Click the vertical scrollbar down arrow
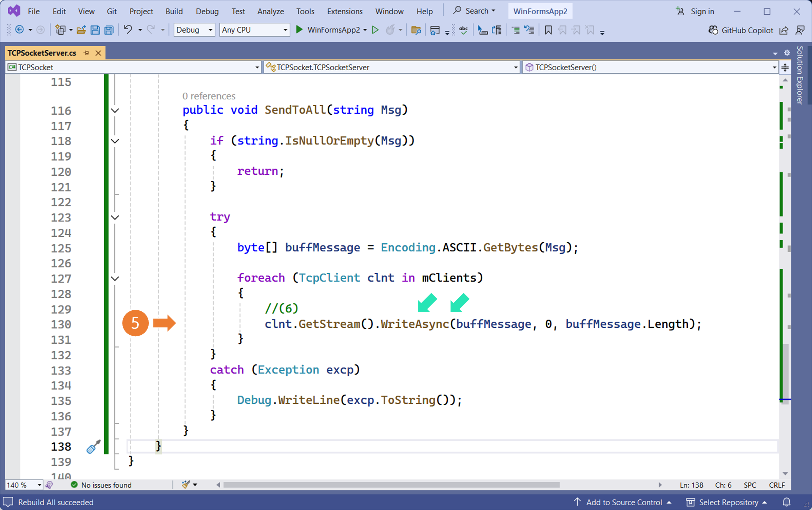This screenshot has height=510, width=812. (785, 474)
